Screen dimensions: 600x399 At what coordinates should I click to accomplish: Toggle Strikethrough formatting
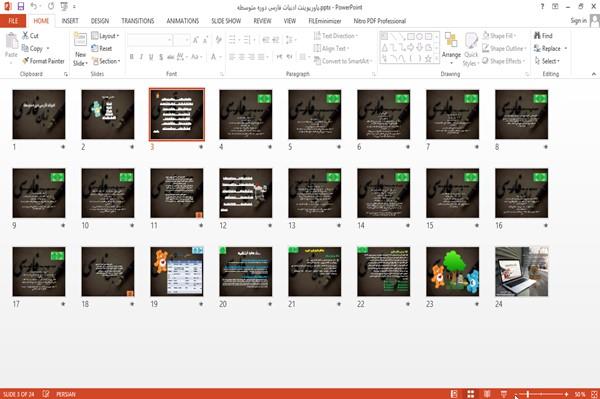coord(171,57)
